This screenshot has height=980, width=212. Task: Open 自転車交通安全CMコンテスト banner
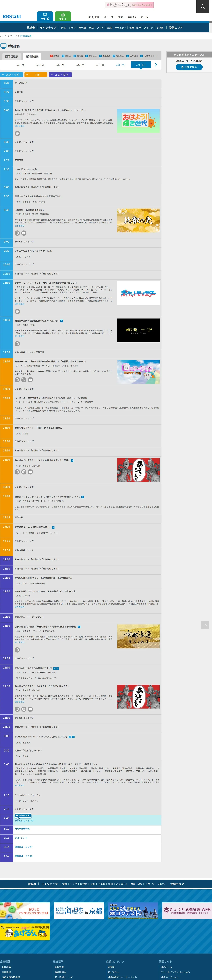click(133, 911)
